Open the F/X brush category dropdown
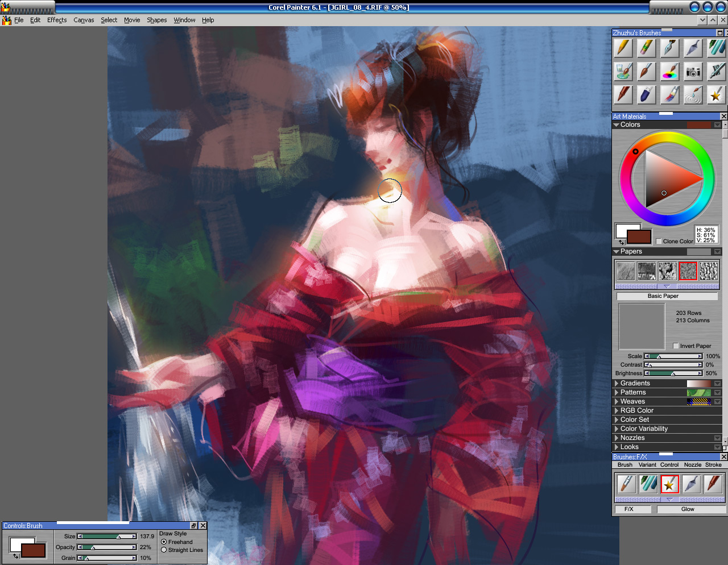The width and height of the screenshot is (728, 565). click(634, 509)
